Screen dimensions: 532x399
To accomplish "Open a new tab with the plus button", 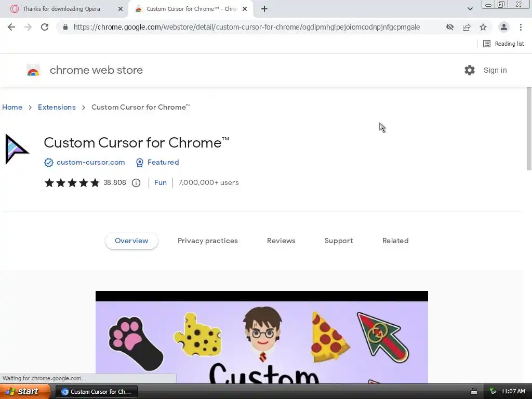I will coord(264,9).
